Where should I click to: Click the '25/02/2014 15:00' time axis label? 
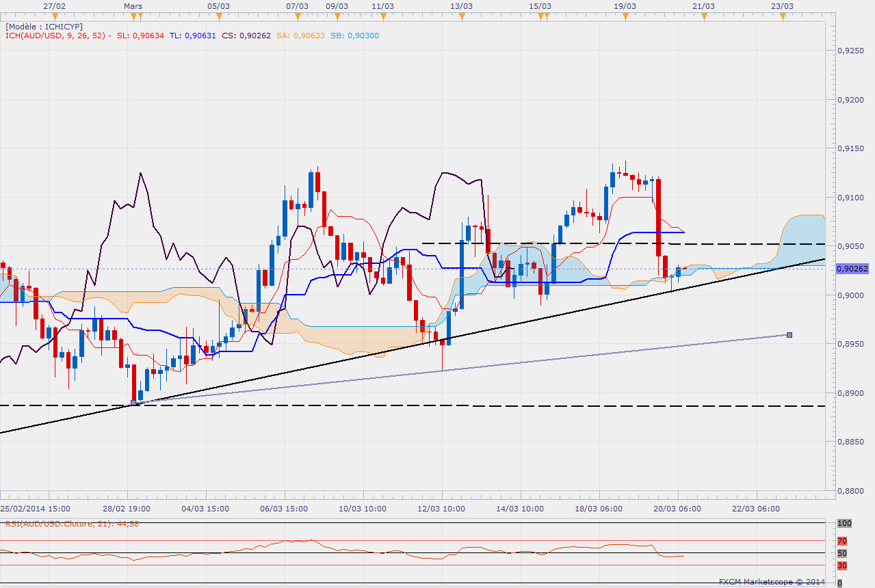[35, 509]
